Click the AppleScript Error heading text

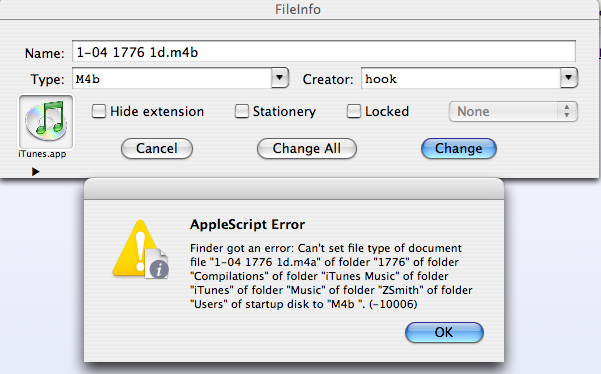pyautogui.click(x=248, y=224)
